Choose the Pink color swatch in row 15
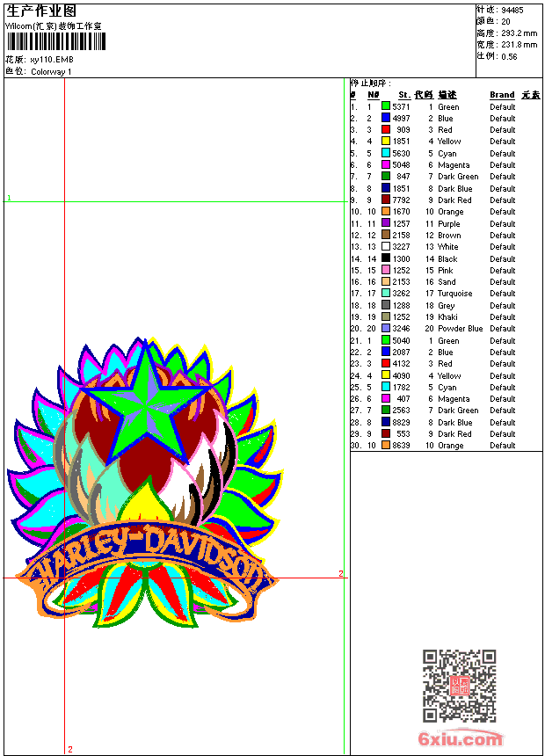The height and width of the screenshot is (756, 545). point(386,270)
